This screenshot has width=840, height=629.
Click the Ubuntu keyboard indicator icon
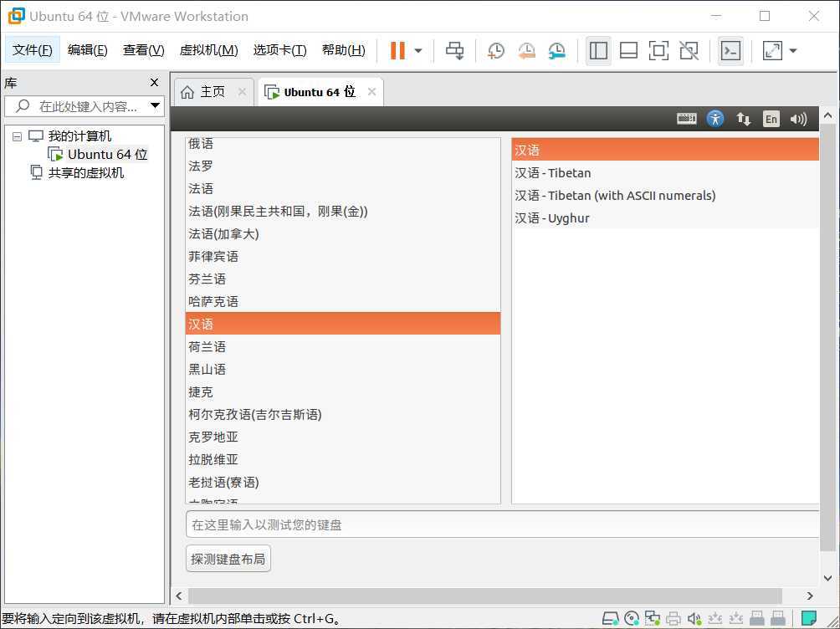pyautogui.click(x=686, y=119)
